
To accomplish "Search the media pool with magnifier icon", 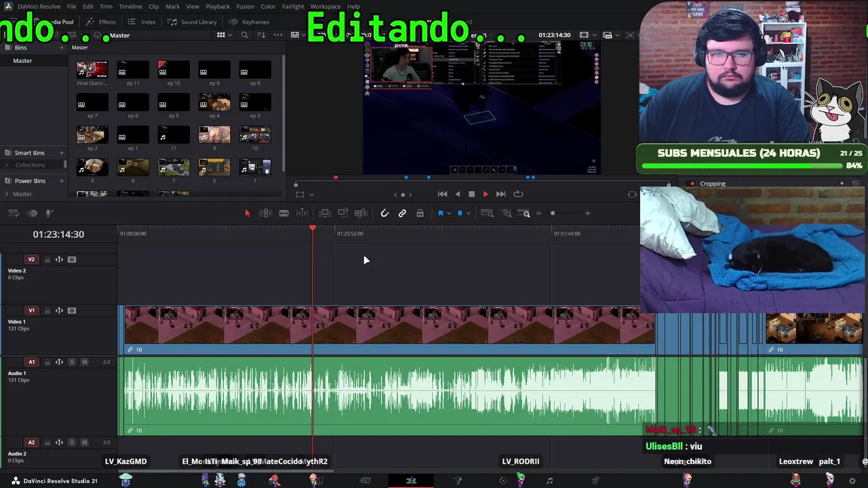I will (245, 35).
